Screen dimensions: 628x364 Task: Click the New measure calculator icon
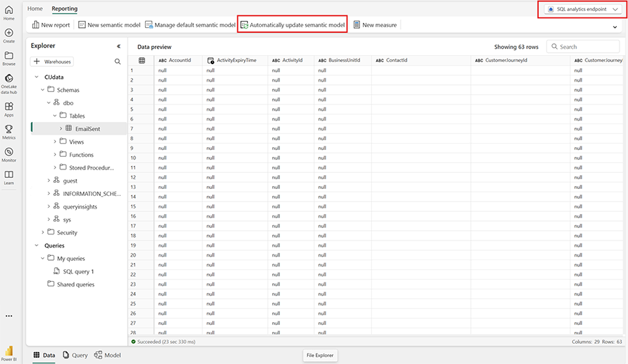(357, 25)
